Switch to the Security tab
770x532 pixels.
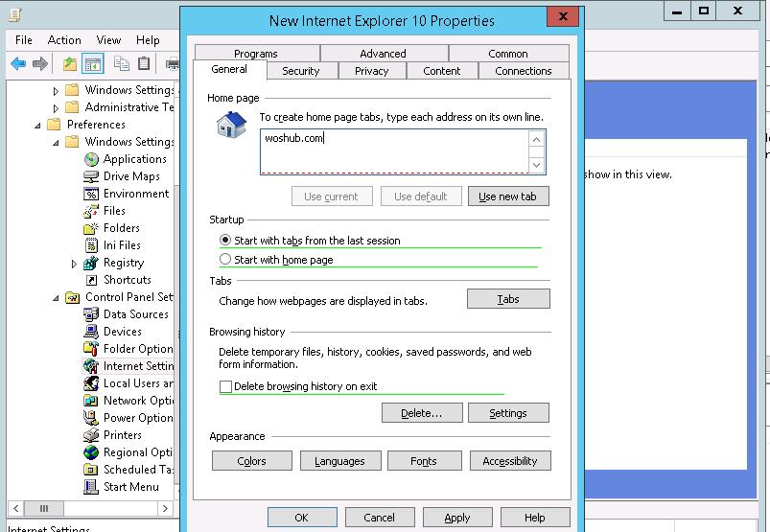300,71
